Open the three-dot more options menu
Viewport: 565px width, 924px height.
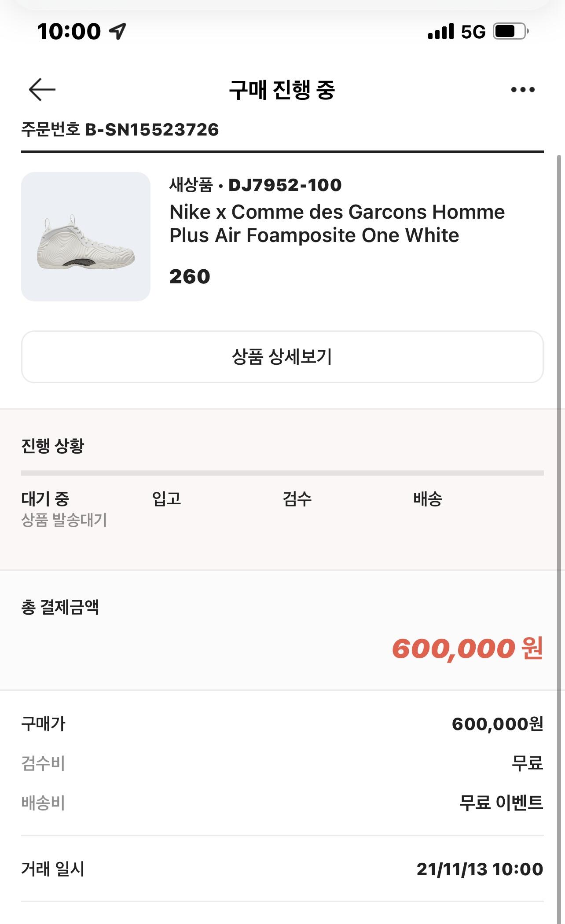[x=523, y=90]
